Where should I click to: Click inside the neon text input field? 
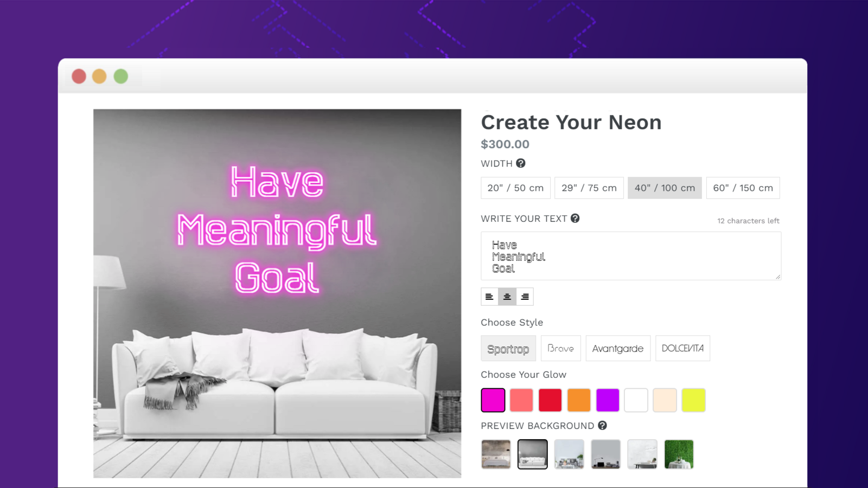pyautogui.click(x=630, y=256)
